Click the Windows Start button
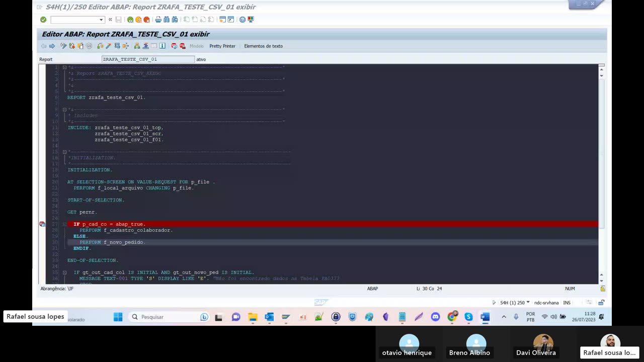Screen dimensions: 644x362 click(x=118, y=317)
